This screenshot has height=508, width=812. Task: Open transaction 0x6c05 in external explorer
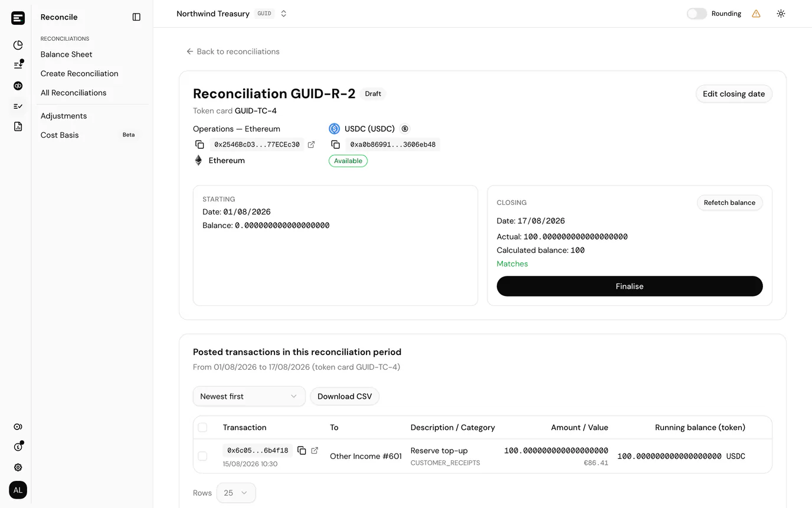pos(315,451)
